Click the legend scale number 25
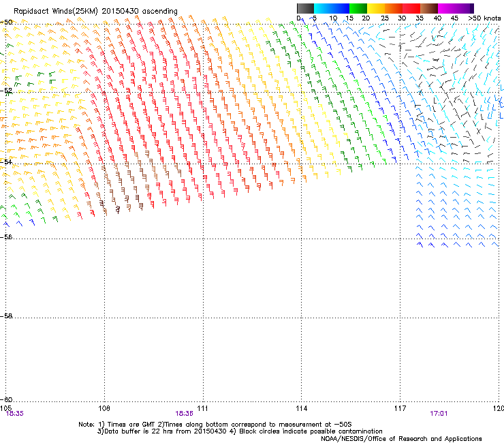 point(385,18)
